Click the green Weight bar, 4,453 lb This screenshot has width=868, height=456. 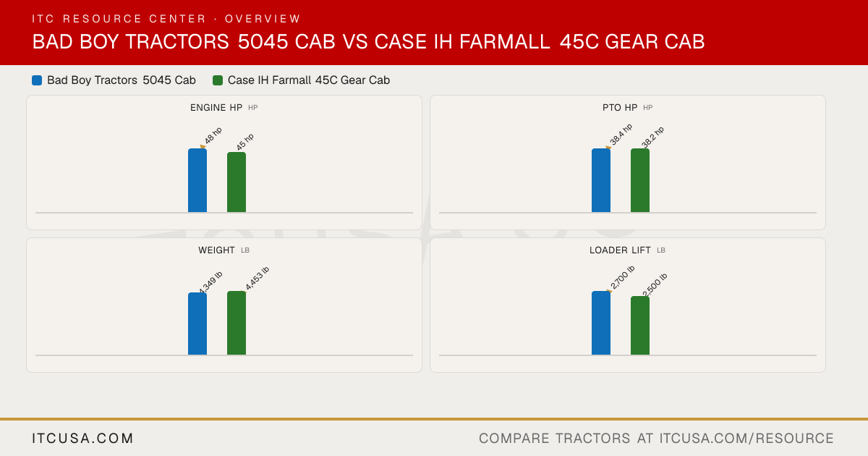237,323
